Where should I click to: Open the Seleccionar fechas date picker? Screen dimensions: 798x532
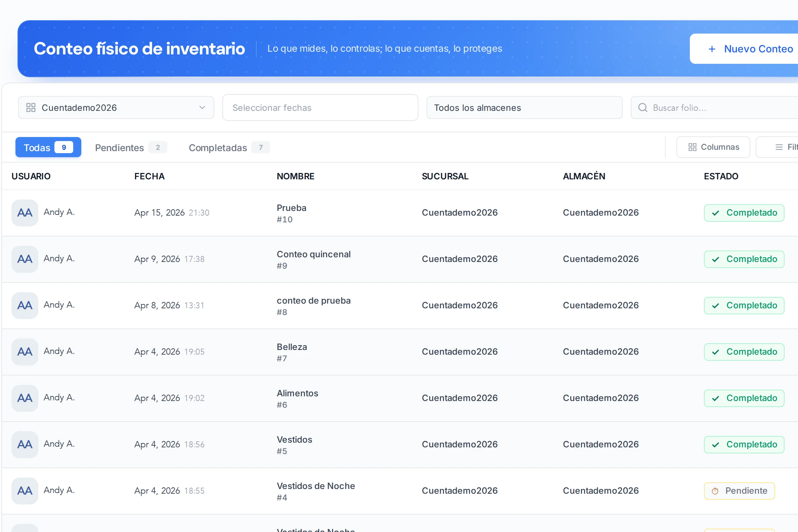click(x=320, y=107)
